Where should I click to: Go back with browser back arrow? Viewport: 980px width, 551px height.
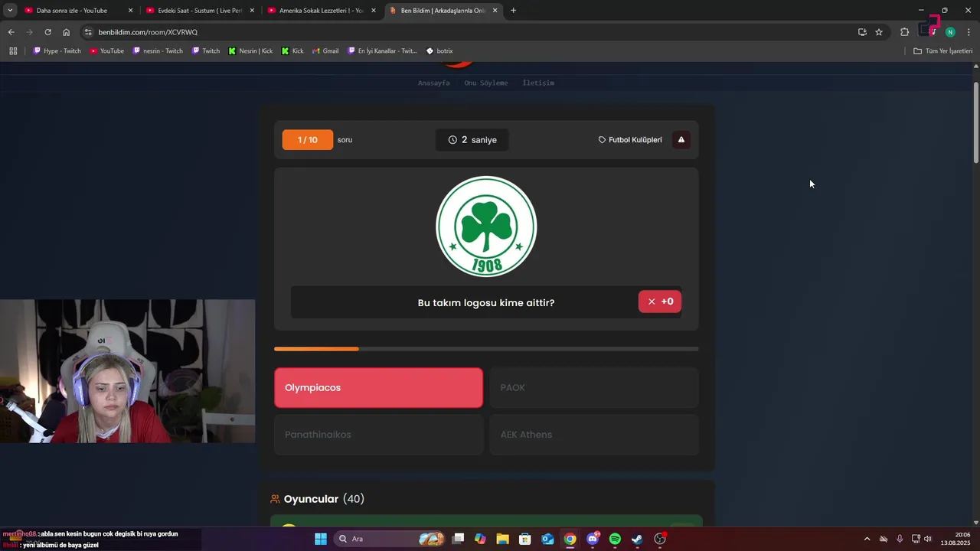tap(11, 32)
